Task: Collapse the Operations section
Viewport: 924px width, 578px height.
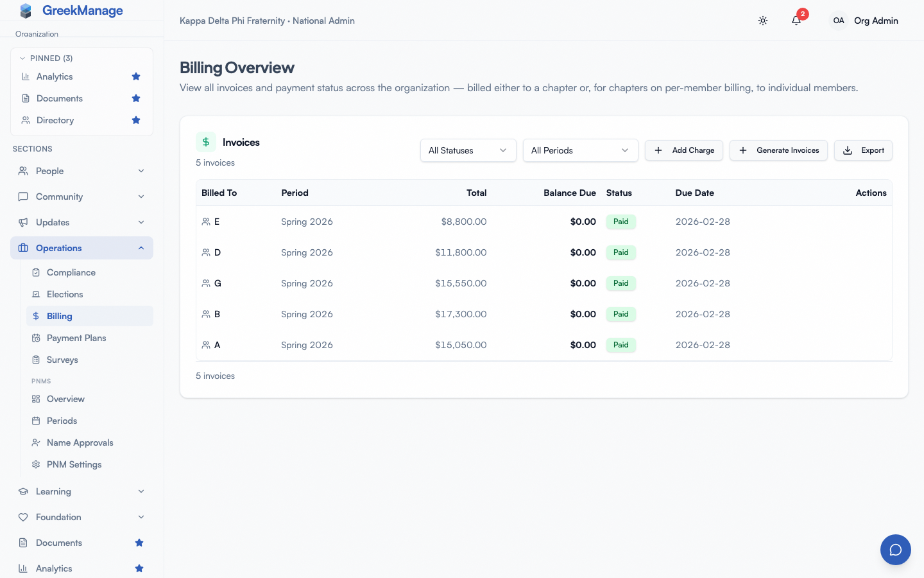Action: (81, 248)
